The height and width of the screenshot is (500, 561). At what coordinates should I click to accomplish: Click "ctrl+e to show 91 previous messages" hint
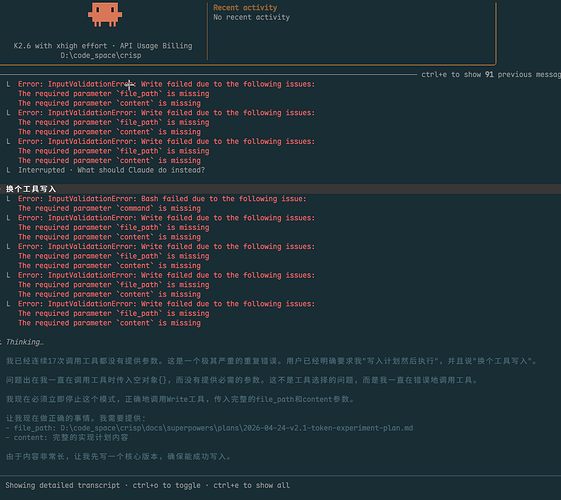point(491,74)
